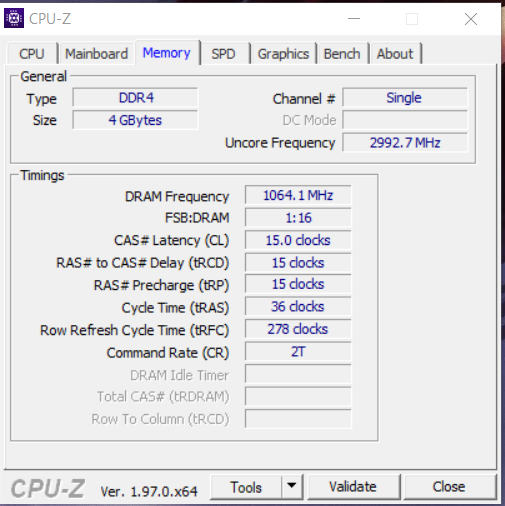The image size is (505, 506).
Task: Close CPU-Z with the title bar X
Action: point(471,19)
